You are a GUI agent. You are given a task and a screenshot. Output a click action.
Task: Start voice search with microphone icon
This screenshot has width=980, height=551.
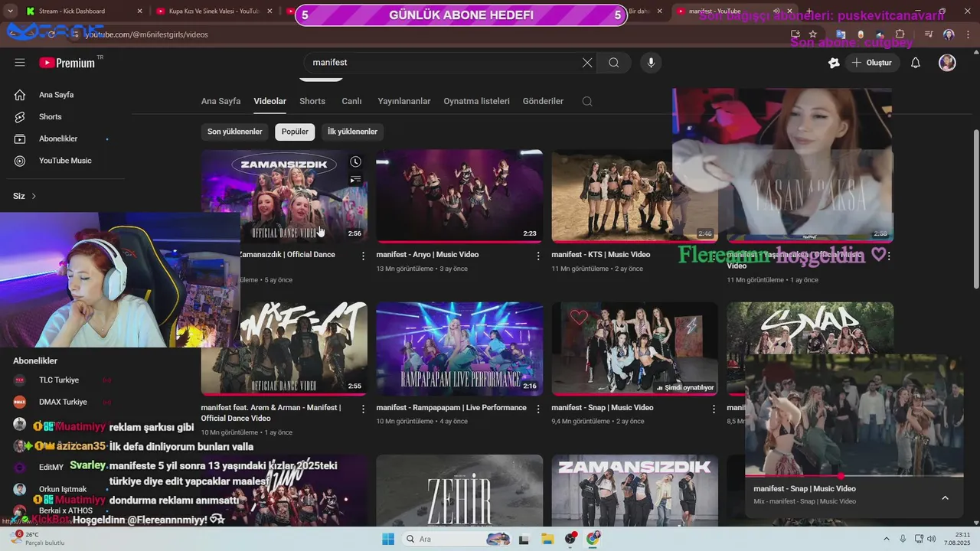pos(651,63)
